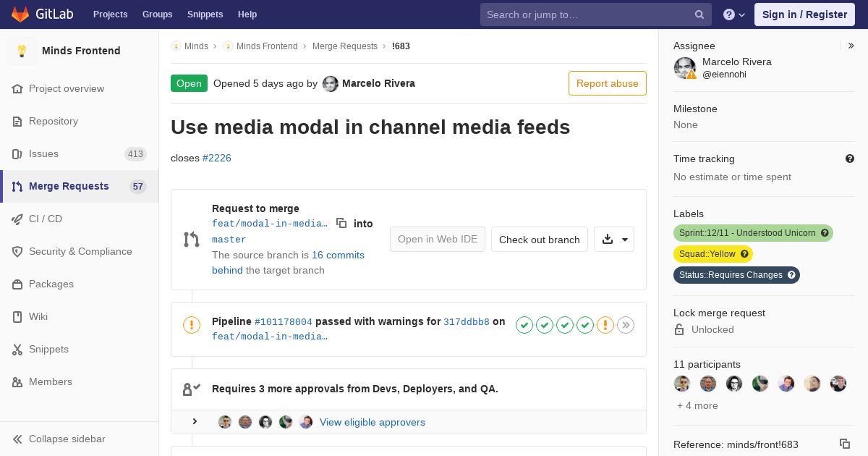
Task: Collapse the left sidebar
Action: pos(79,439)
